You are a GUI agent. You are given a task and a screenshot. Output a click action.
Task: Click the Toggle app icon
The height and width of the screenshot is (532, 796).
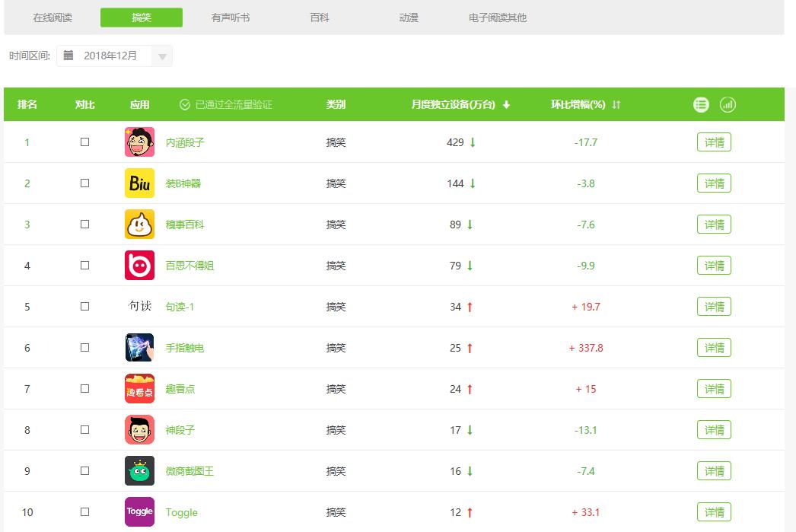point(139,511)
